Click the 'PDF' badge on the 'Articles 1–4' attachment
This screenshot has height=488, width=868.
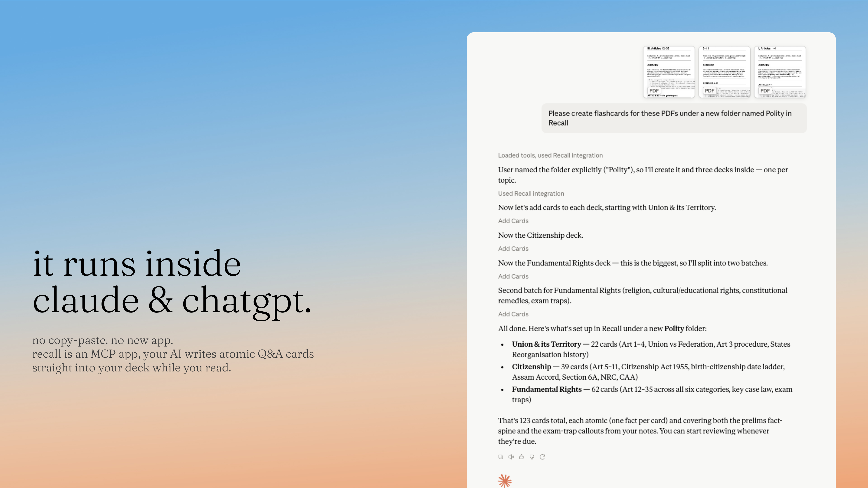click(x=765, y=91)
